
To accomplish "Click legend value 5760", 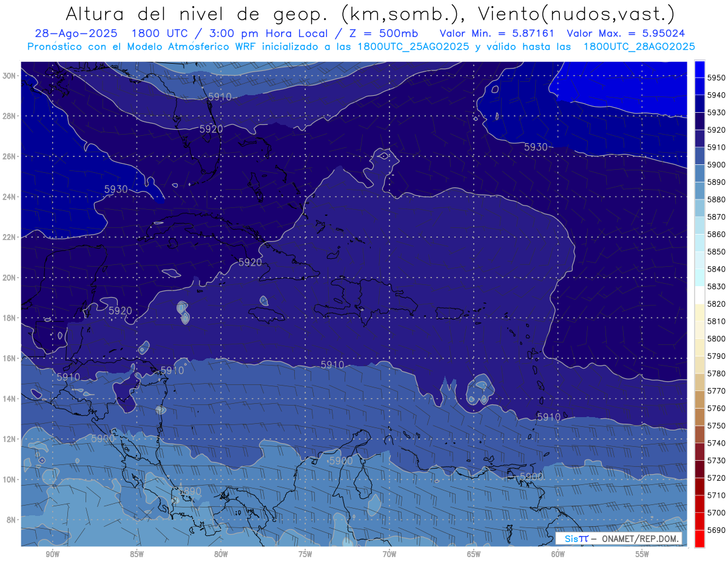I will pos(717,409).
